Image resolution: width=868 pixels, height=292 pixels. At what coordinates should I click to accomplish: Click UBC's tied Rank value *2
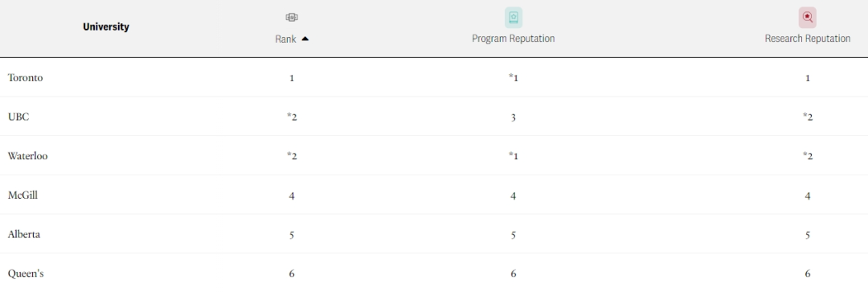292,117
